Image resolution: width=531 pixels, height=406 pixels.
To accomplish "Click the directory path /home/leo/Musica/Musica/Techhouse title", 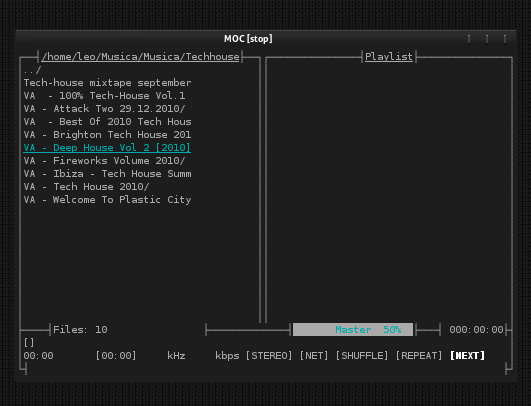I will pos(141,57).
